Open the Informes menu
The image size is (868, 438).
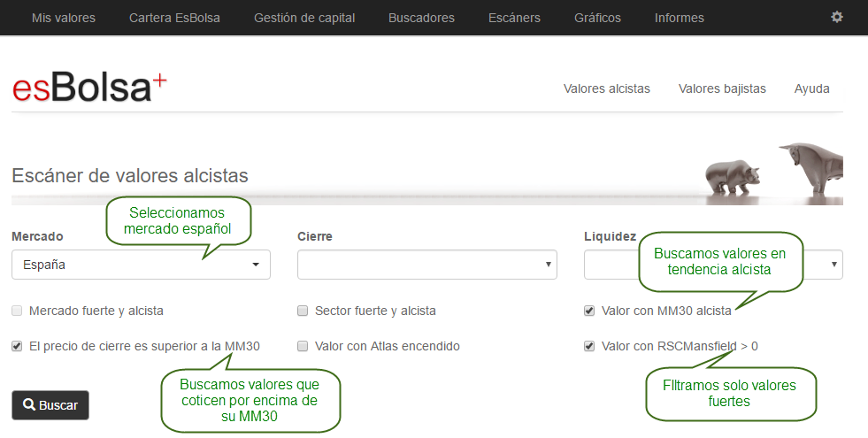(680, 18)
